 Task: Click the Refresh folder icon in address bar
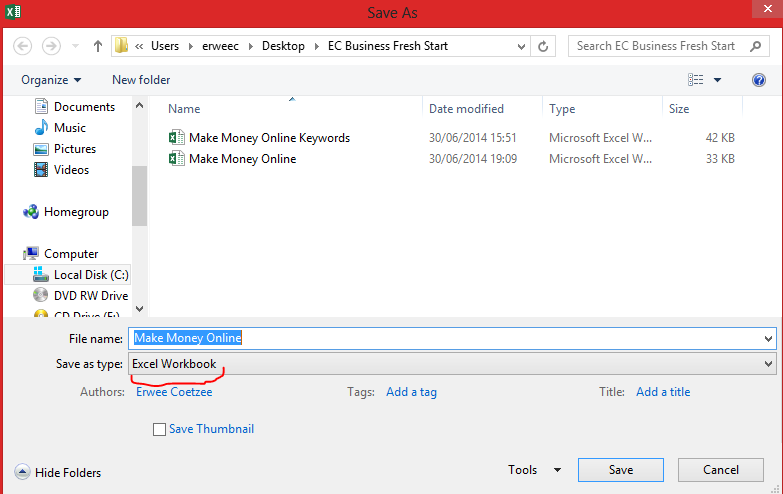point(544,46)
